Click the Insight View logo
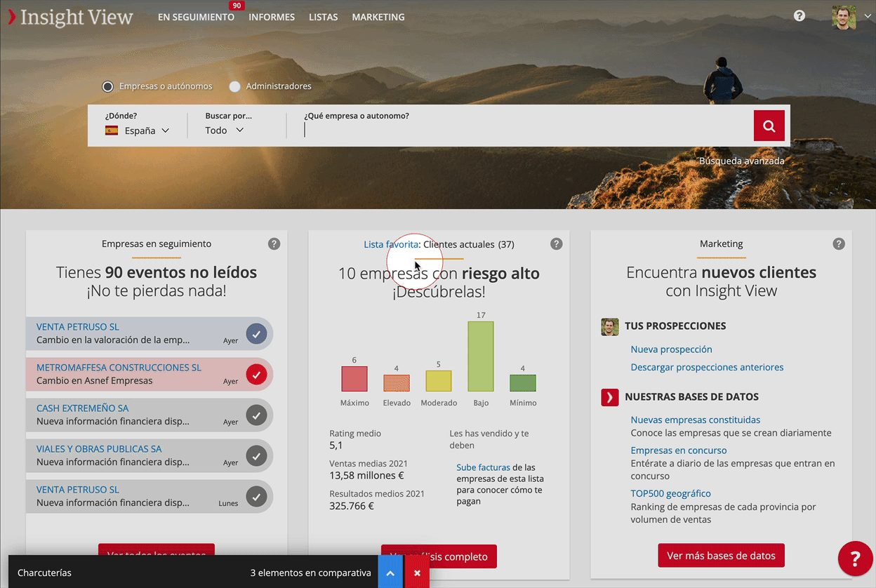The image size is (876, 588). click(70, 17)
